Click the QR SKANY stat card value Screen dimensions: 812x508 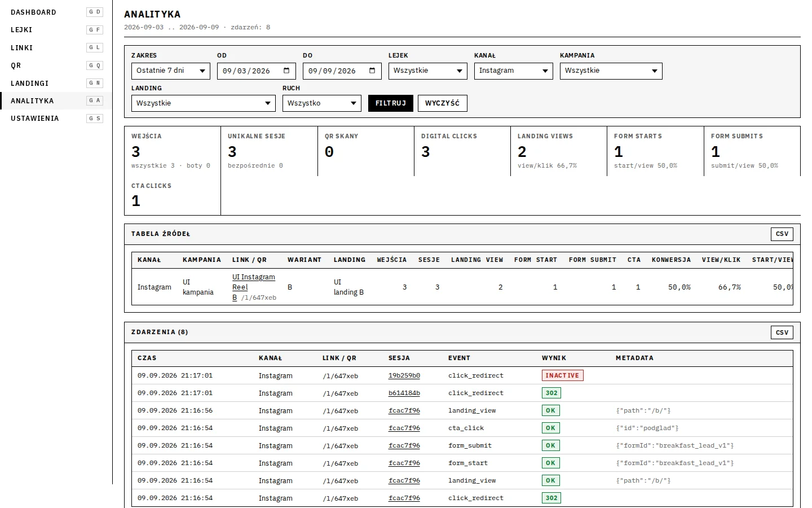(x=329, y=152)
